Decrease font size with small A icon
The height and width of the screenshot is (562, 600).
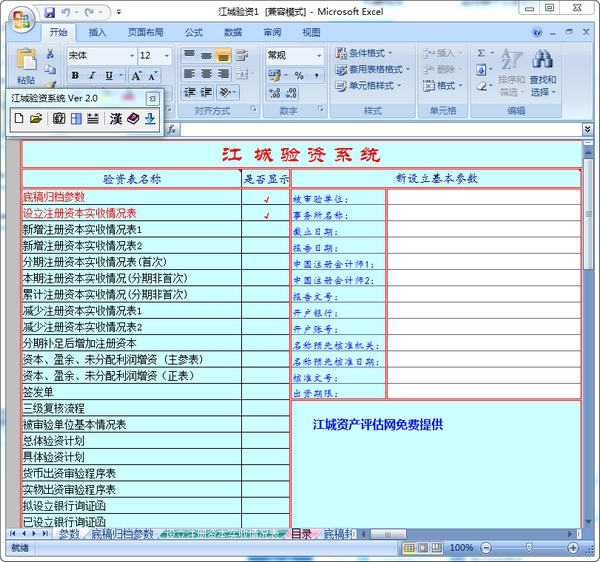click(x=153, y=76)
